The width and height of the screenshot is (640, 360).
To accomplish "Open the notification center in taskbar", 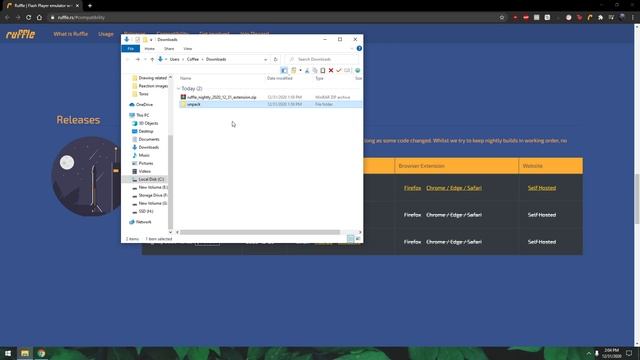I will pos(629,353).
